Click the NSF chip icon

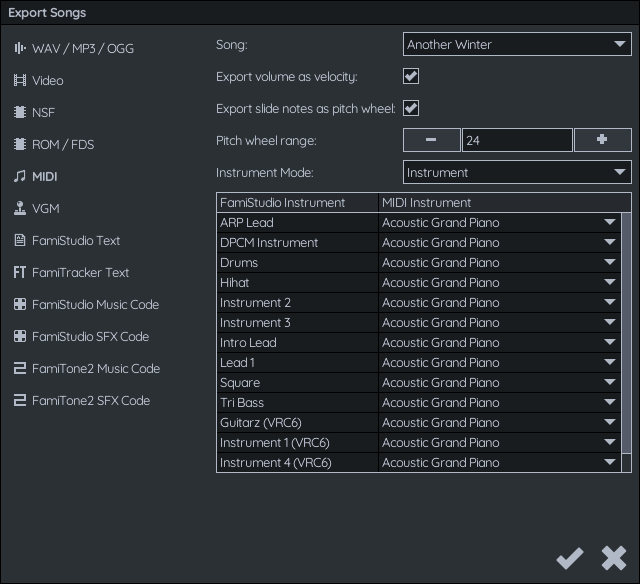tap(20, 112)
